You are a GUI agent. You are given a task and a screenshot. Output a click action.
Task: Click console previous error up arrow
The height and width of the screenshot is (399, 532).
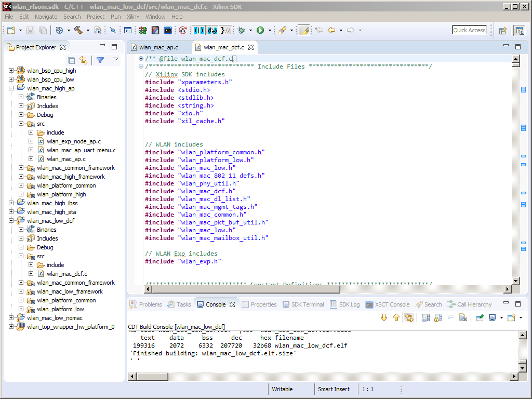coord(396,317)
